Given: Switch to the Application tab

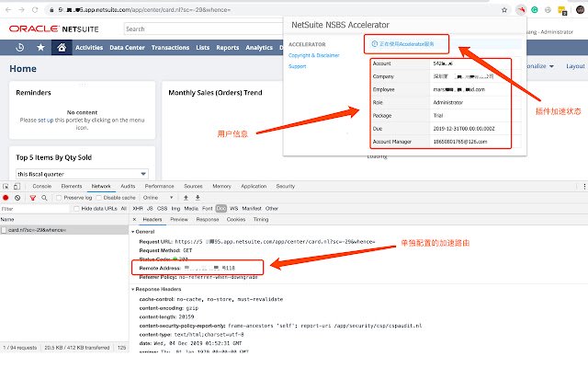Looking at the screenshot, I should coord(254,186).
